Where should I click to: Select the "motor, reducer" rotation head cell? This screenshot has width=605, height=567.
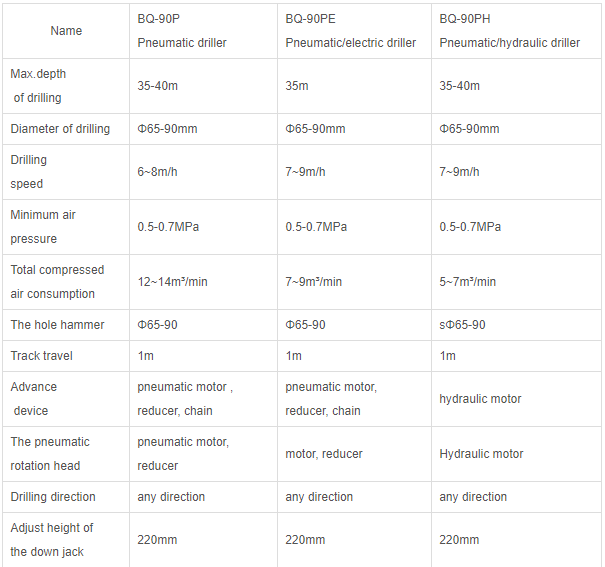324,454
